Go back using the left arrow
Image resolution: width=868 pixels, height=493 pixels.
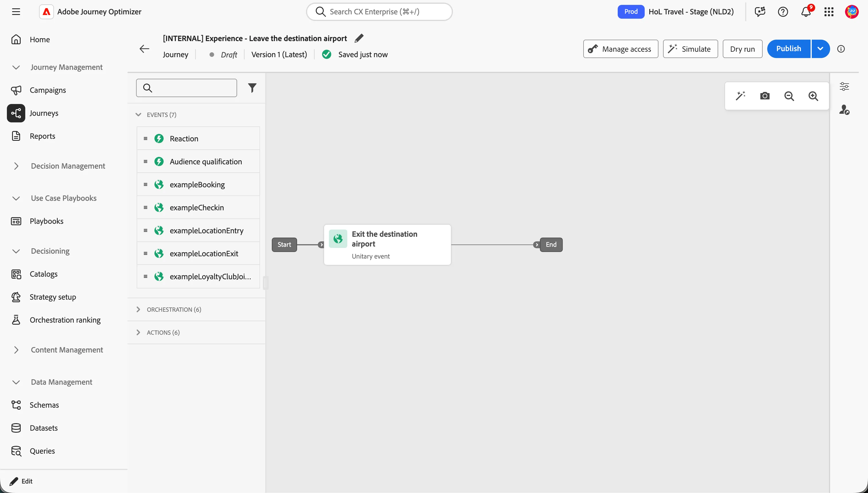coord(144,49)
